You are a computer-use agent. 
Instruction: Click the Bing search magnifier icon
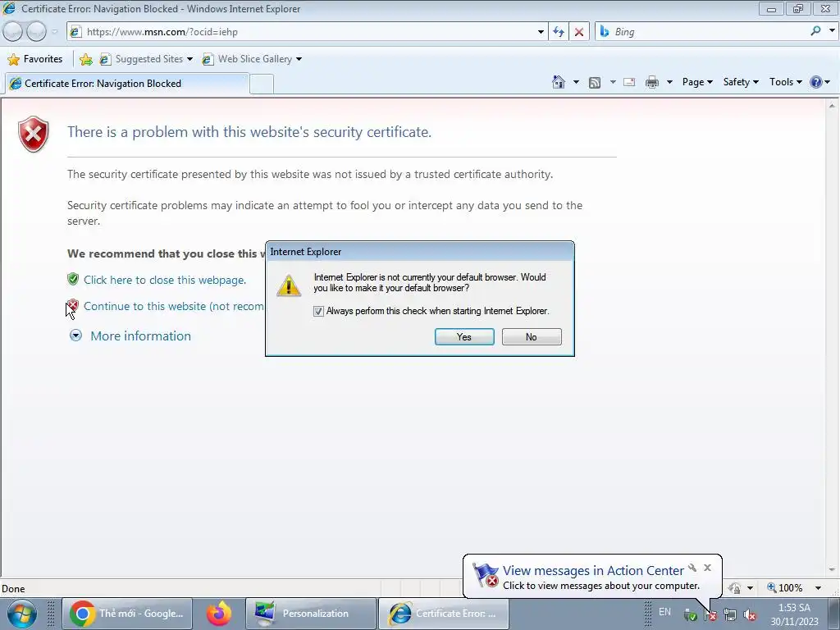click(x=815, y=31)
